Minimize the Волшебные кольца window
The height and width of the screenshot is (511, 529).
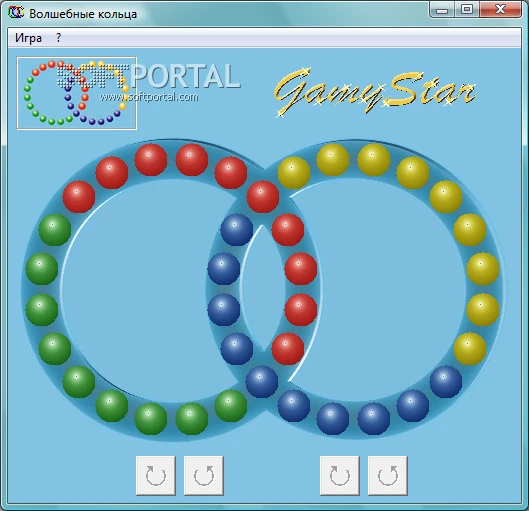point(442,9)
